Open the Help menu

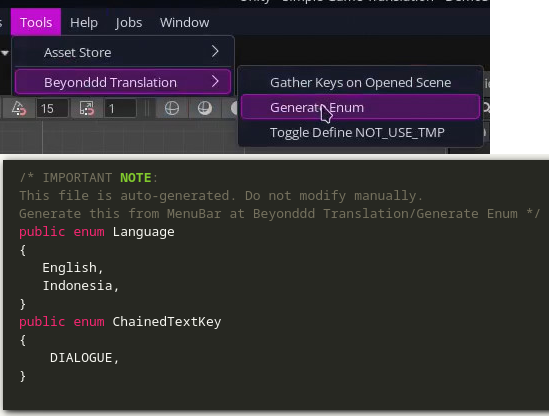pyautogui.click(x=84, y=22)
